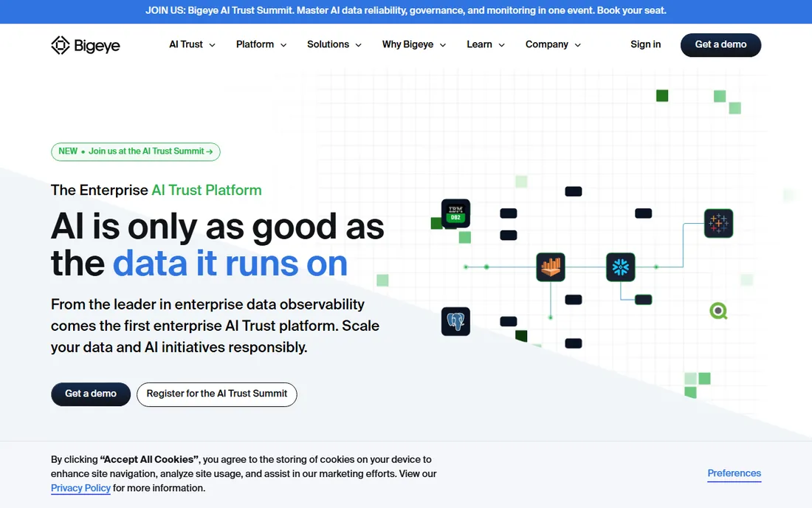
Task: Click the Bigeye logo icon
Action: pos(60,45)
